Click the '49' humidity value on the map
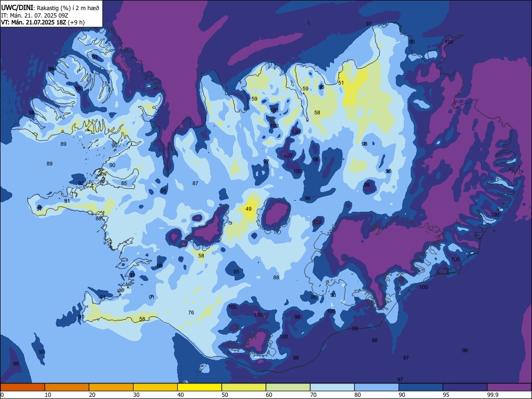The image size is (532, 399). tap(248, 209)
